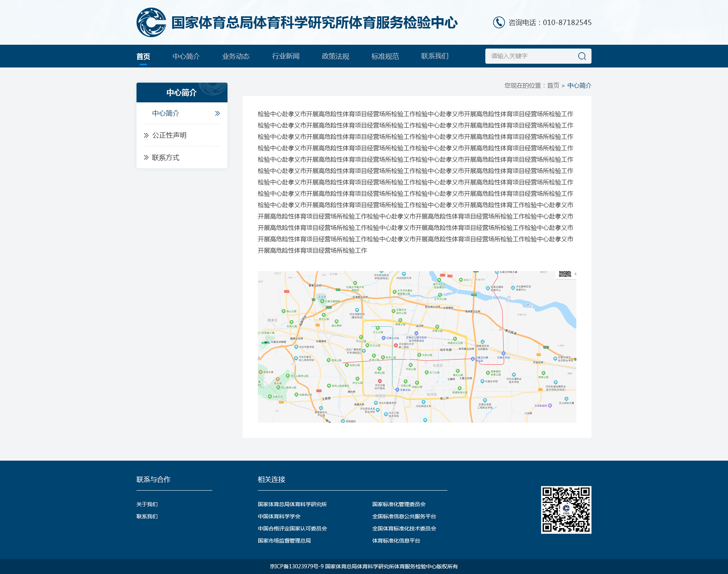Click the search magnifier icon
The height and width of the screenshot is (574, 728).
point(582,56)
